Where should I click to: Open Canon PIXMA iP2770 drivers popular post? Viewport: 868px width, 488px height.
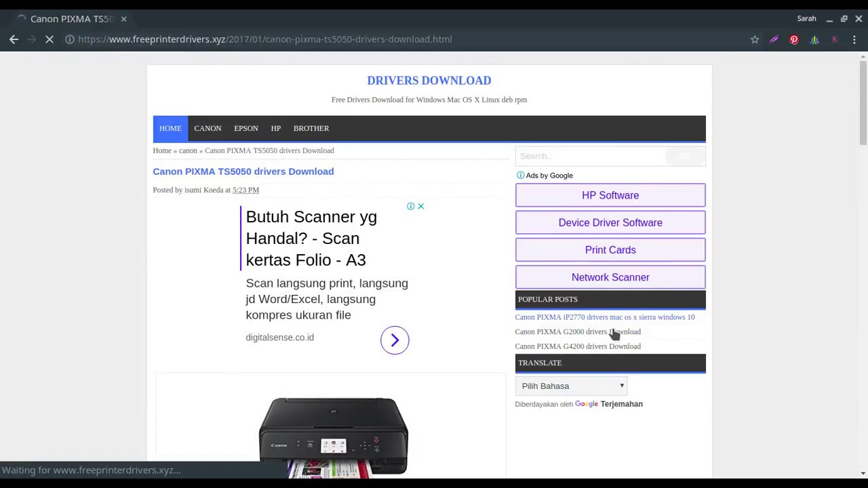point(605,317)
